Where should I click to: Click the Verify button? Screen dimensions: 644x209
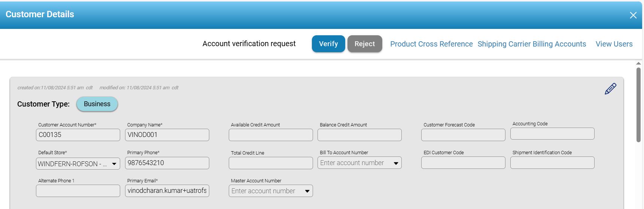(x=328, y=44)
